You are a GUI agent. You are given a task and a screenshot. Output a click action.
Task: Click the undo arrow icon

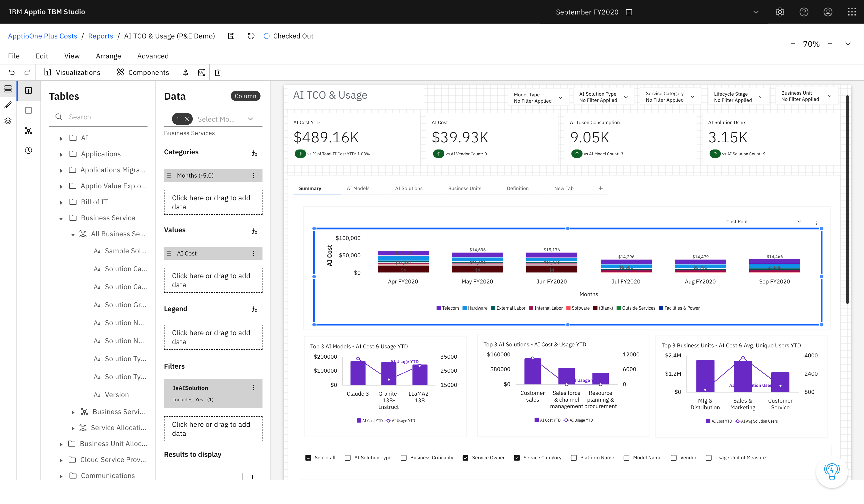pos(12,72)
